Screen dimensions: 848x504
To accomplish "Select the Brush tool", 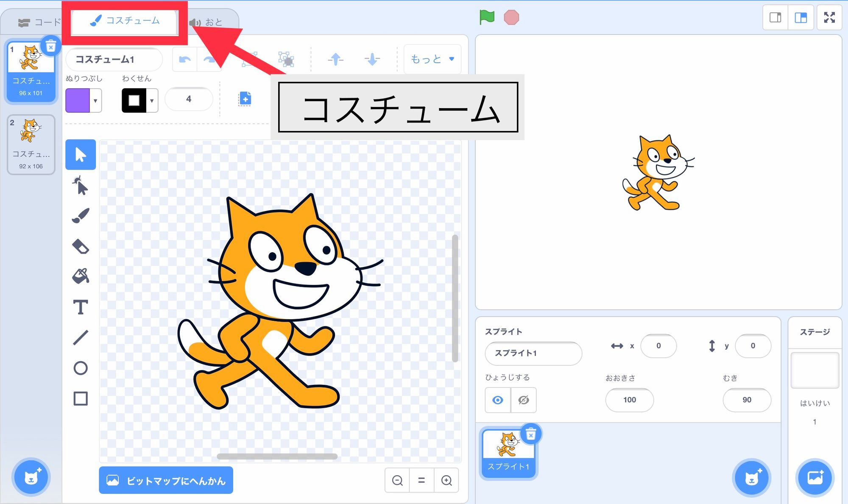I will tap(81, 216).
